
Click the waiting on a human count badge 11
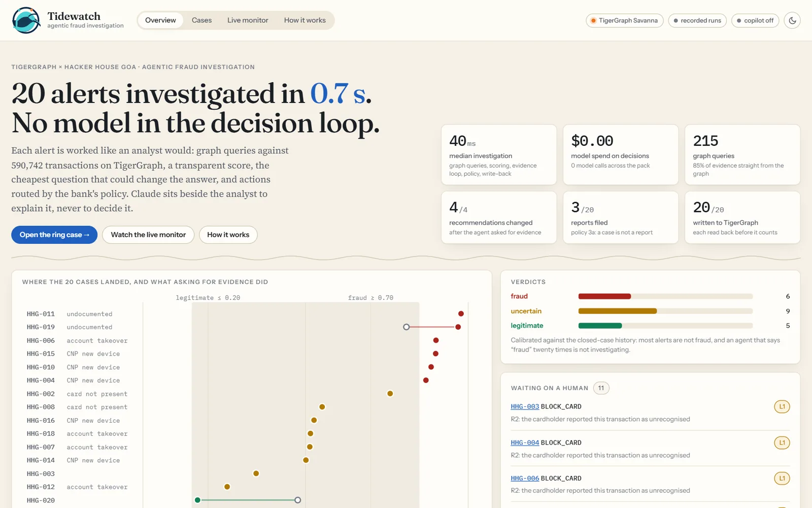(x=601, y=388)
